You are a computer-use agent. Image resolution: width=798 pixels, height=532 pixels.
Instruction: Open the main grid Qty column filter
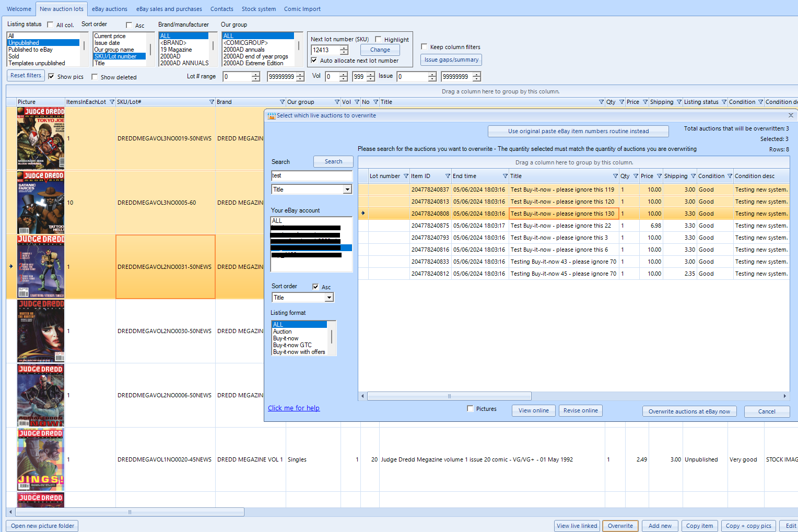[x=621, y=102]
